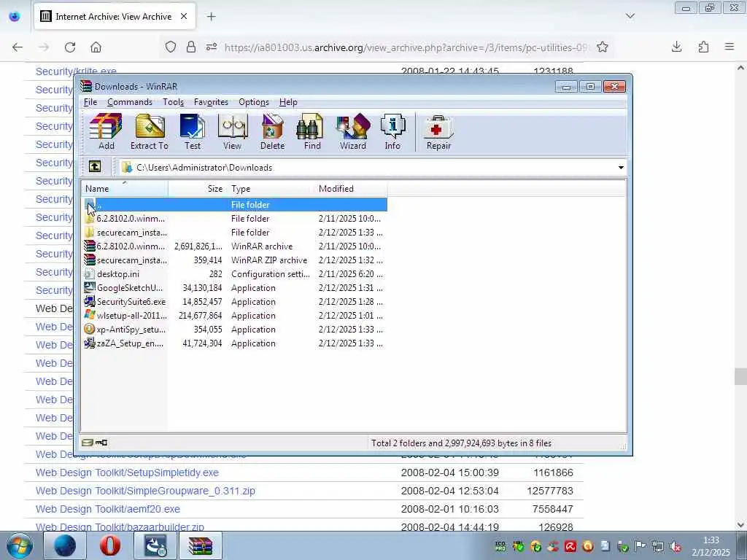Open the Commands menu
Image resolution: width=747 pixels, height=560 pixels.
(x=130, y=102)
